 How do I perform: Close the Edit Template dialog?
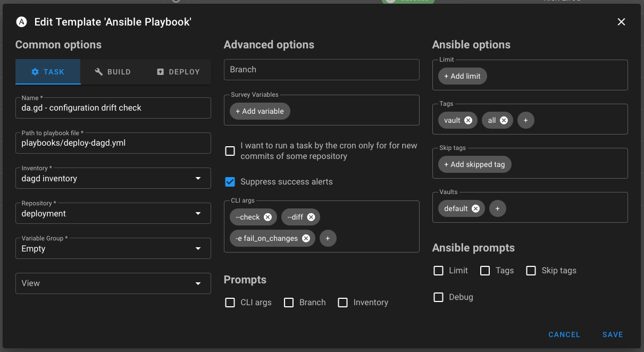point(621,22)
